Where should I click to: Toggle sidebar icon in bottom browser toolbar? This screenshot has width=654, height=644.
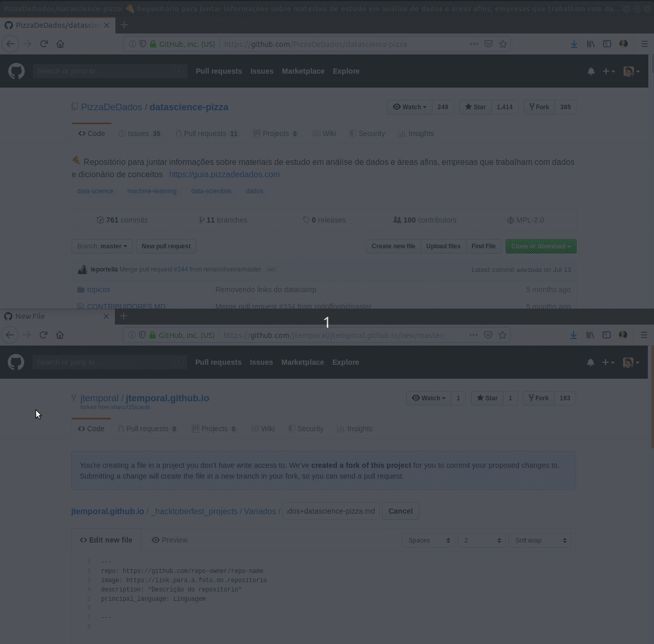pos(607,335)
